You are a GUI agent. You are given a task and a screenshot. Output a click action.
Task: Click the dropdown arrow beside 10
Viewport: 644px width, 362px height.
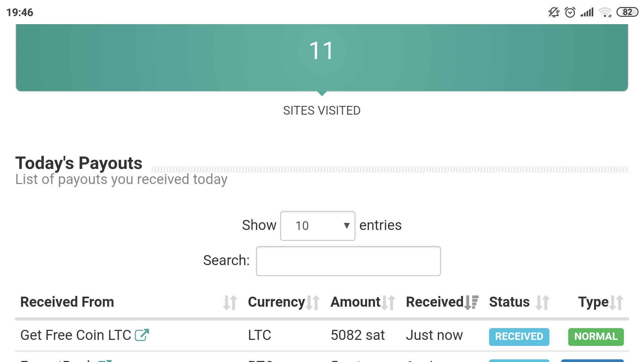click(347, 226)
